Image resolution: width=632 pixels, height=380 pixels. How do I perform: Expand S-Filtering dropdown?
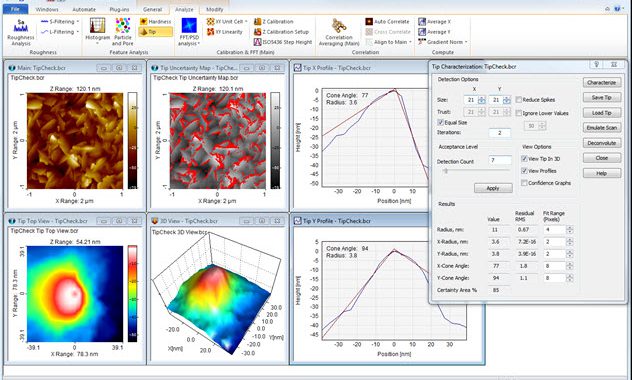pyautogui.click(x=78, y=21)
